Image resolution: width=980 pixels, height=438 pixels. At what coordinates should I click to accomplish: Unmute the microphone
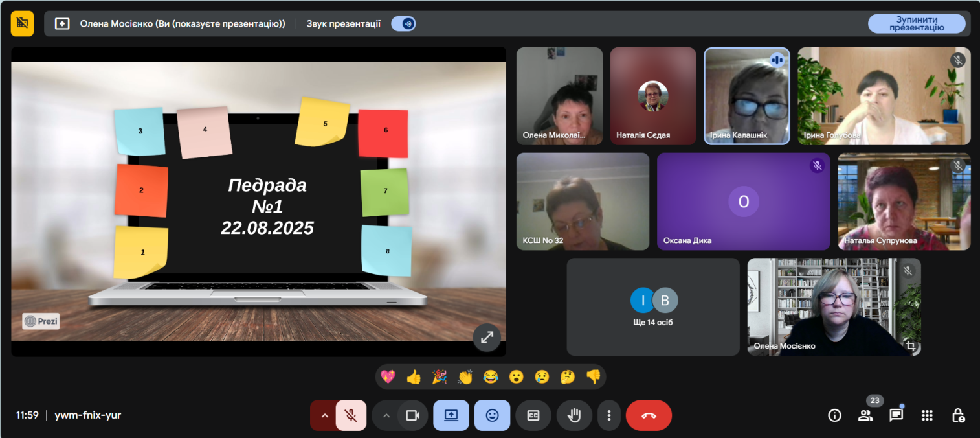(x=351, y=416)
